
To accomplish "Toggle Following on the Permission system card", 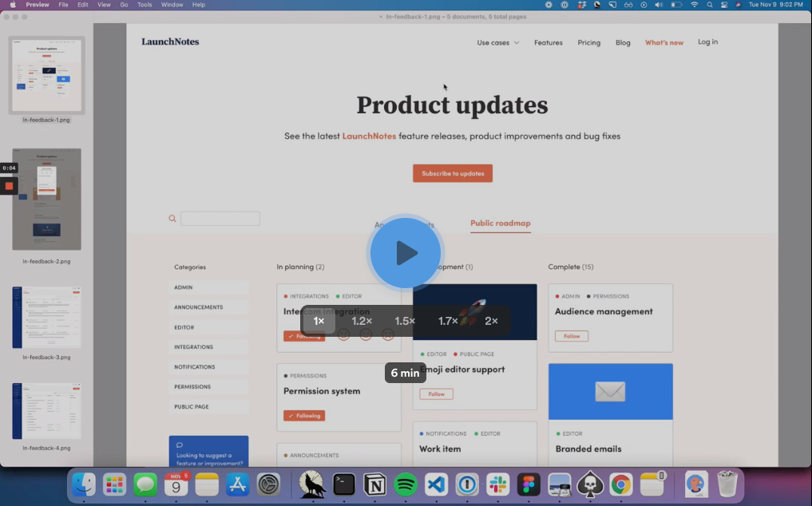I will tap(304, 415).
